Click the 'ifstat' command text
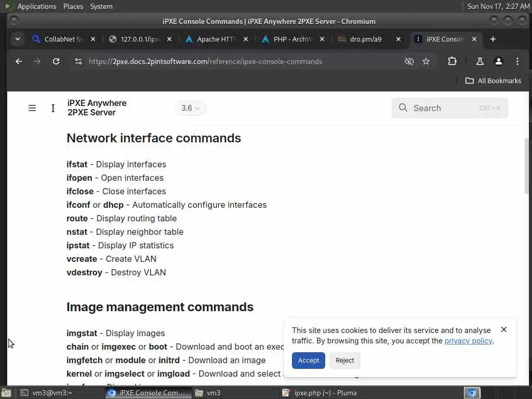Image resolution: width=532 pixels, height=399 pixels. pos(77,164)
